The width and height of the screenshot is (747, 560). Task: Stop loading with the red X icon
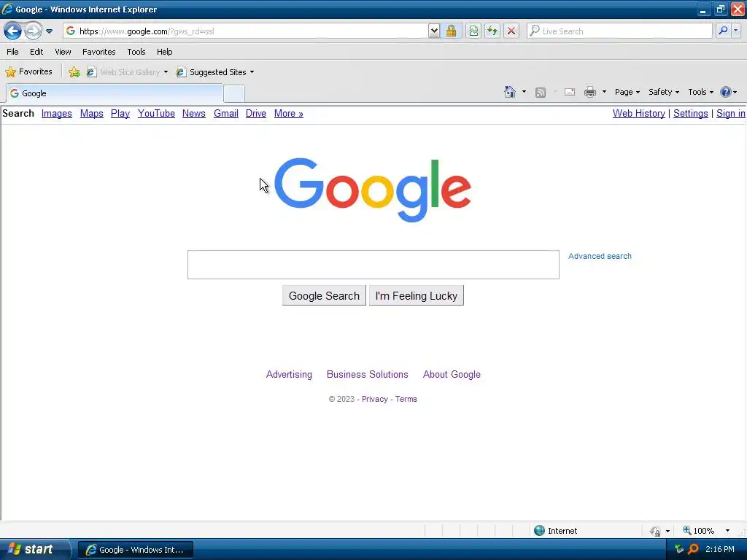point(511,31)
